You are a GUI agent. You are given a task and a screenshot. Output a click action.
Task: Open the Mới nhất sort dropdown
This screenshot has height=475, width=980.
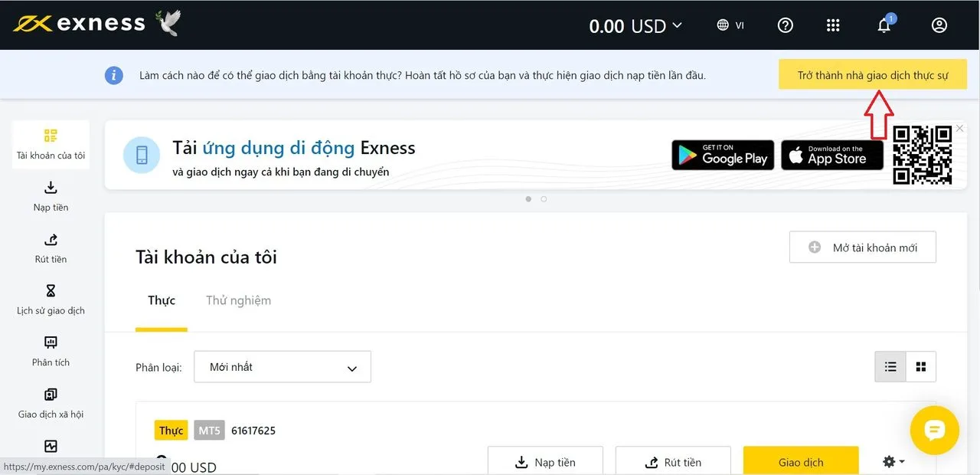[283, 367]
